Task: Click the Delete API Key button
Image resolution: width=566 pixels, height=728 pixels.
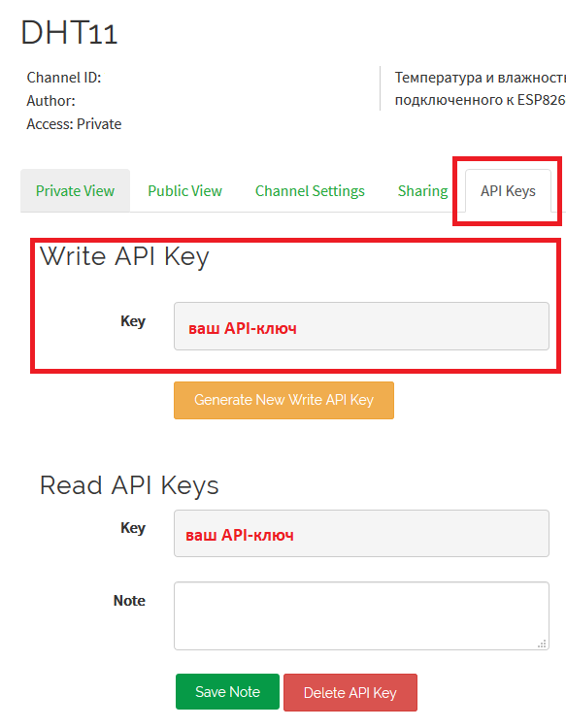Action: tap(350, 693)
